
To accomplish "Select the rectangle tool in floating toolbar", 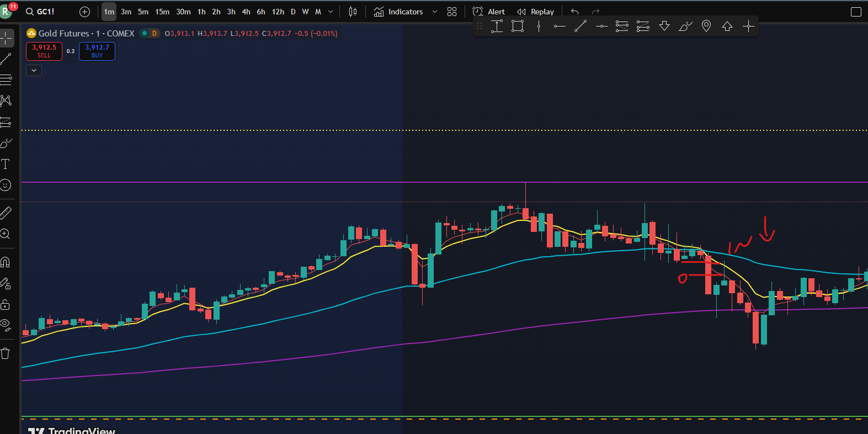I will 518,26.
